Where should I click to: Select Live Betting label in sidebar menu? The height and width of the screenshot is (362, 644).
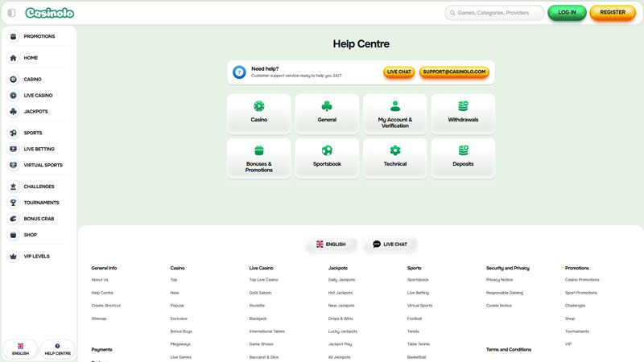pyautogui.click(x=39, y=149)
